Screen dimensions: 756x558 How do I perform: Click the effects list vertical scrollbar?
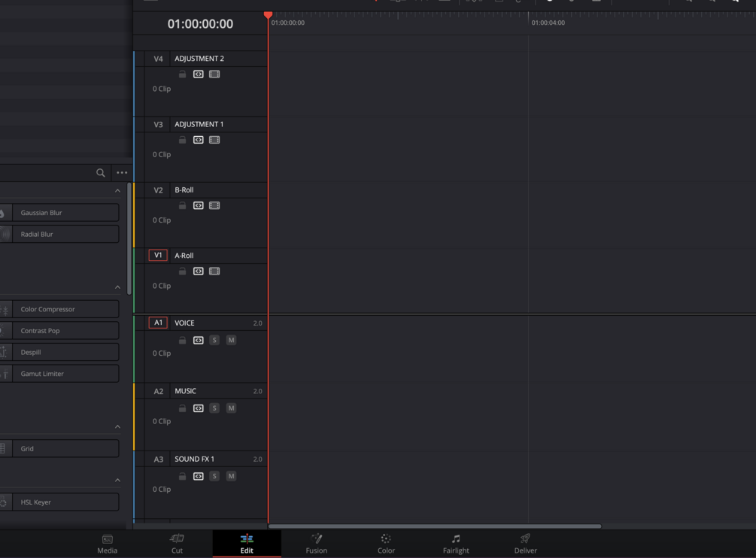point(129,238)
